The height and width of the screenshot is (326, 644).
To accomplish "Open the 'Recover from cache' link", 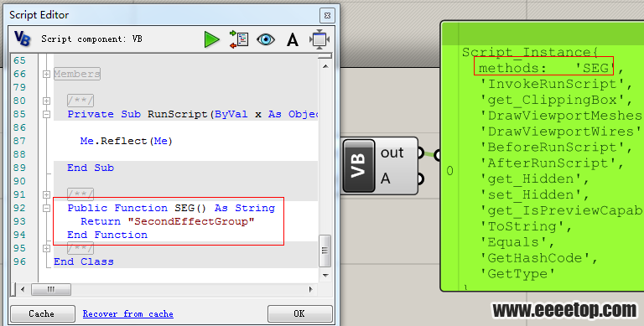I will 127,313.
